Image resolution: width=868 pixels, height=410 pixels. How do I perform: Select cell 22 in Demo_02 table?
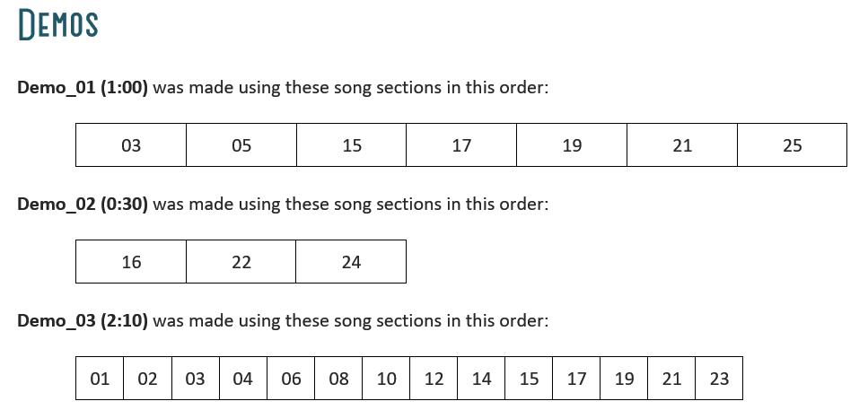pyautogui.click(x=241, y=261)
